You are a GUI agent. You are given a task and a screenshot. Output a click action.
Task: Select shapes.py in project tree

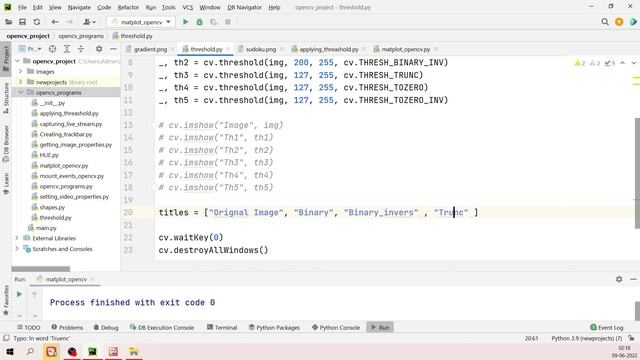pos(52,207)
